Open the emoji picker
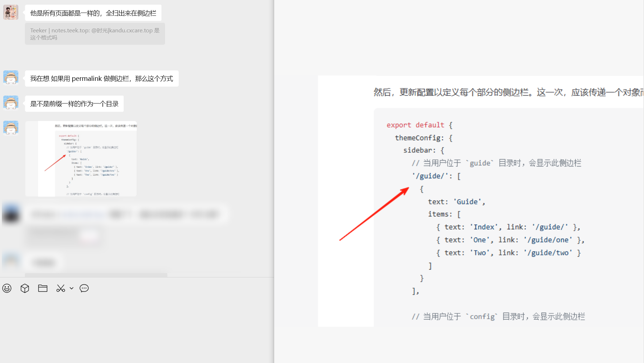The width and height of the screenshot is (644, 363). click(7, 288)
